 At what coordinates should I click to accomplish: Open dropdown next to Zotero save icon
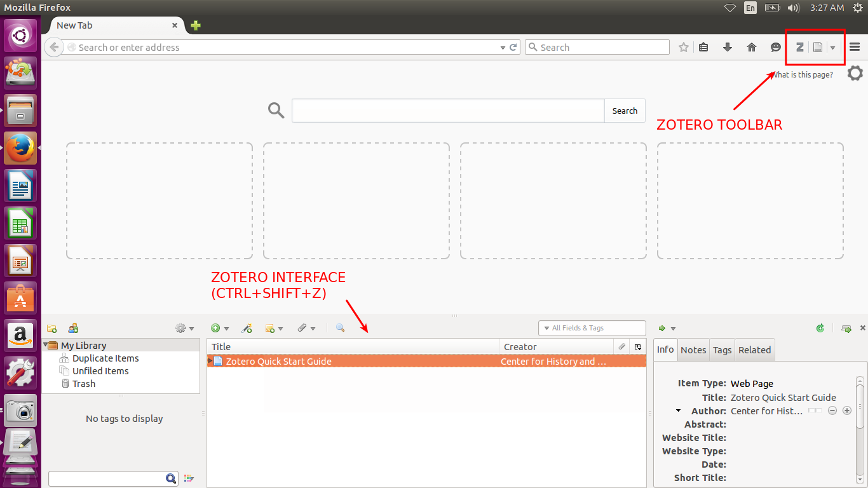832,48
